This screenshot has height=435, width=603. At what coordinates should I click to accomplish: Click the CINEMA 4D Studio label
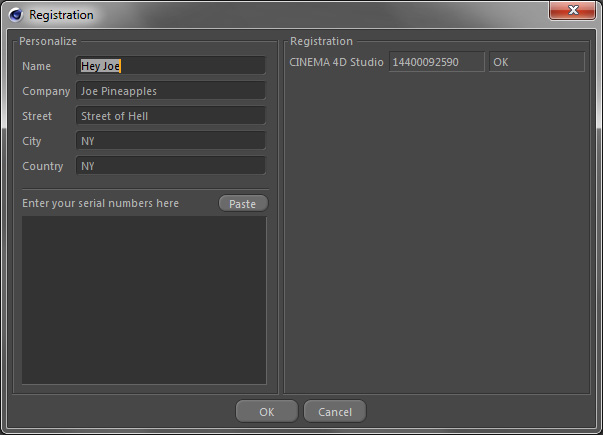click(x=336, y=62)
